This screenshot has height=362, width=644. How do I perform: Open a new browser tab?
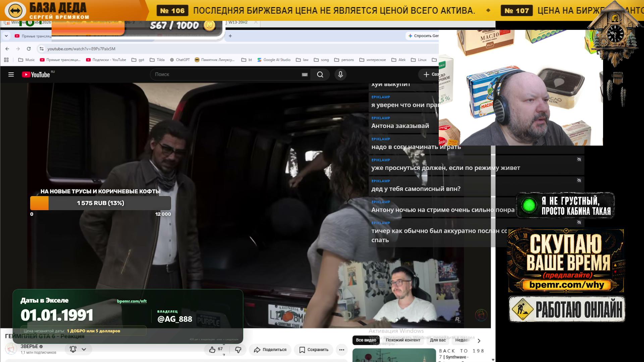coord(230,36)
